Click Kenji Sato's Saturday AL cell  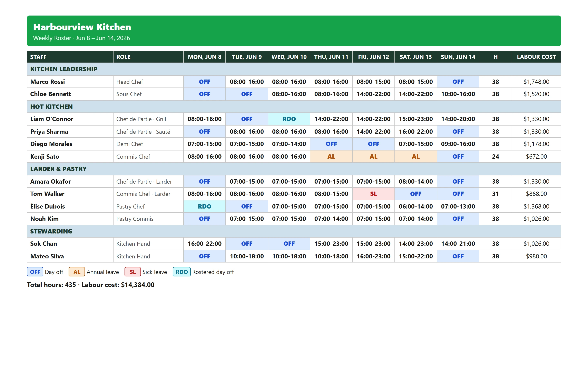pyautogui.click(x=416, y=156)
